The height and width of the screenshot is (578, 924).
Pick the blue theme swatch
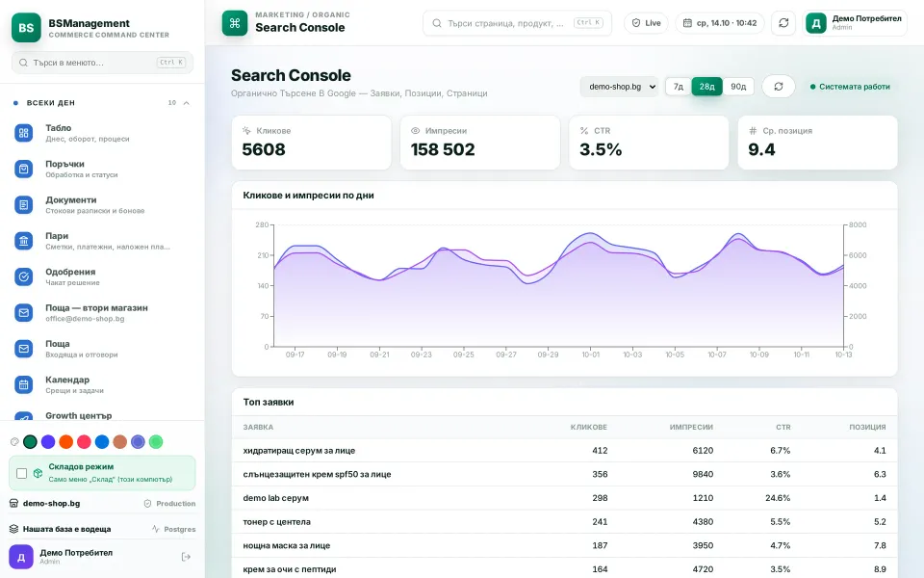pos(102,442)
